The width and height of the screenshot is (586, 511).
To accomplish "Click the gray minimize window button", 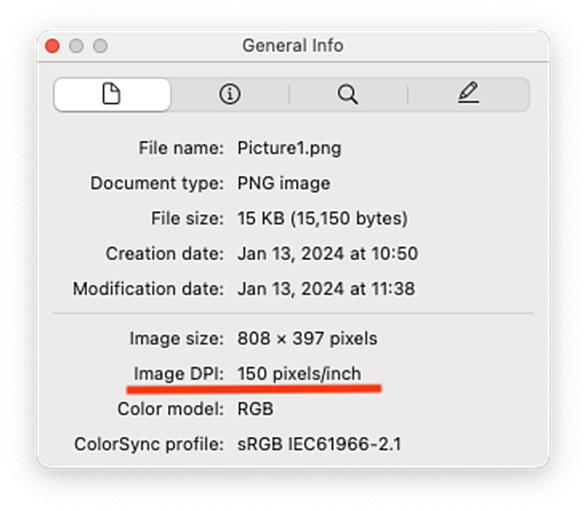I will pyautogui.click(x=76, y=46).
